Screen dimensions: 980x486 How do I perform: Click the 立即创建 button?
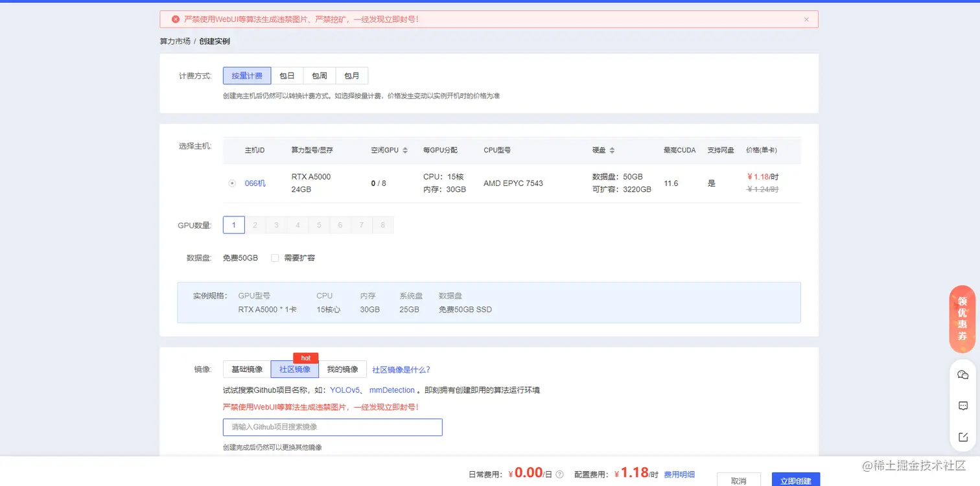[796, 480]
